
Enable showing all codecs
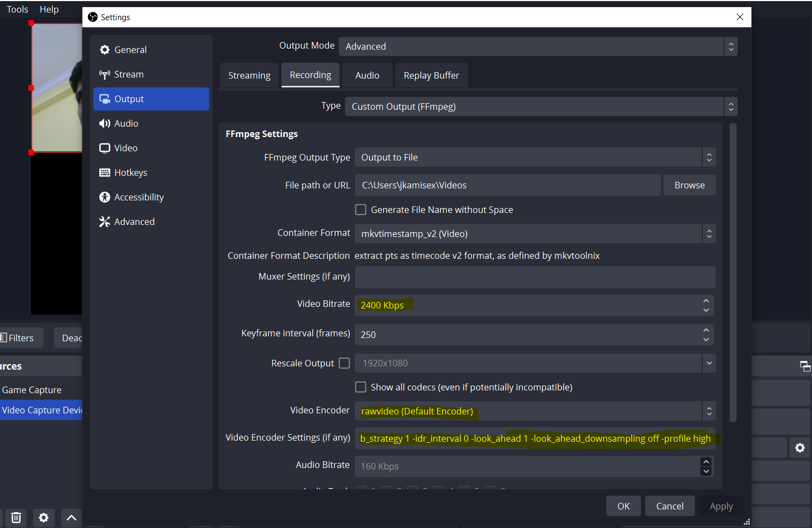pos(361,387)
